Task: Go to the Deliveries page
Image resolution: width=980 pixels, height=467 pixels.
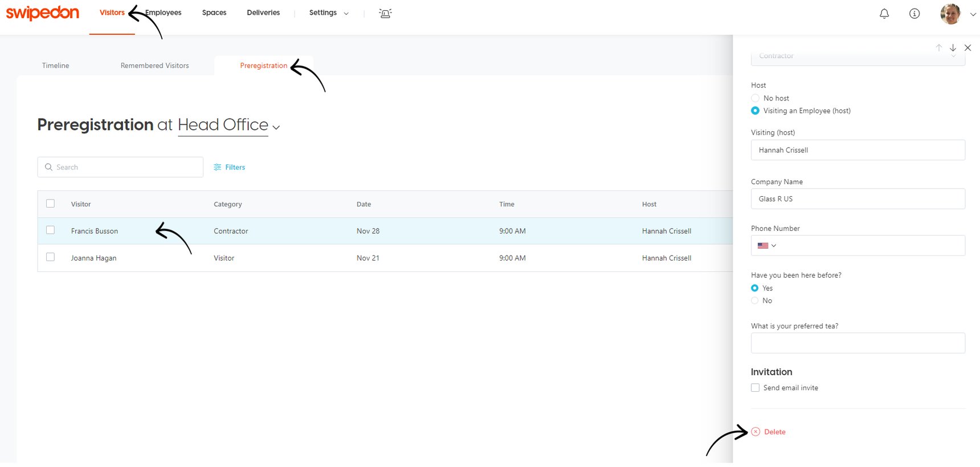Action: [x=263, y=13]
